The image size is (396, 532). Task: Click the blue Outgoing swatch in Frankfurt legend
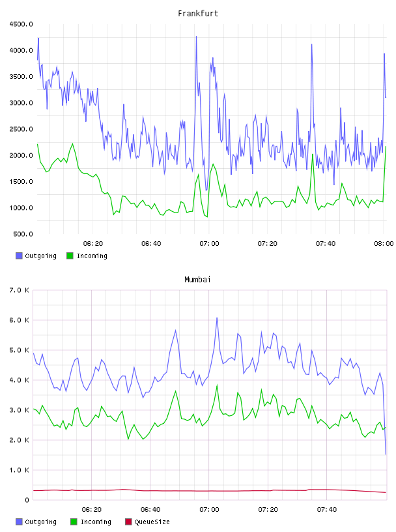pyautogui.click(x=19, y=256)
